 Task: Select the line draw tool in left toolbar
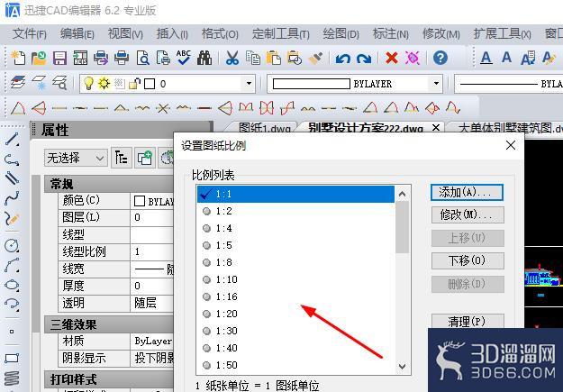click(12, 139)
